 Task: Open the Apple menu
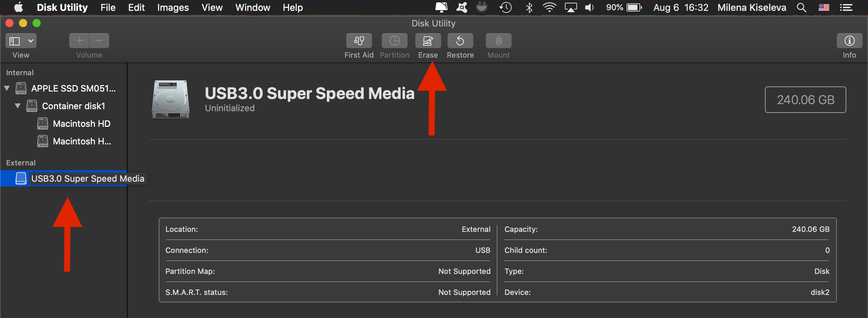[x=19, y=7]
